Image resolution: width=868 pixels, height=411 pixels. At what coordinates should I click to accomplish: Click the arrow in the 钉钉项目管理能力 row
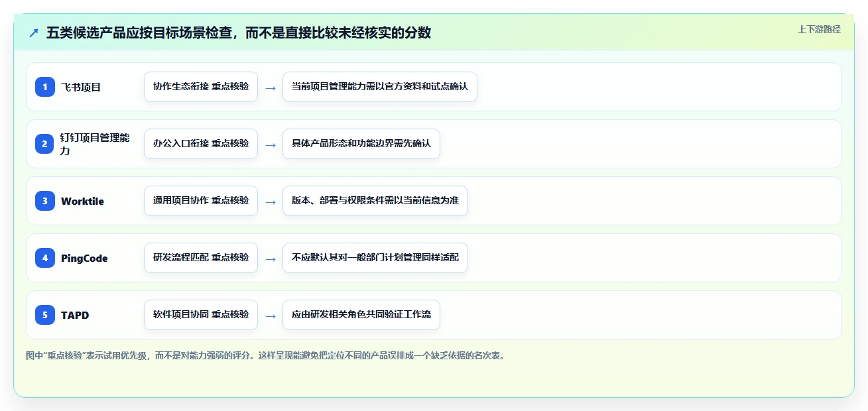click(270, 145)
